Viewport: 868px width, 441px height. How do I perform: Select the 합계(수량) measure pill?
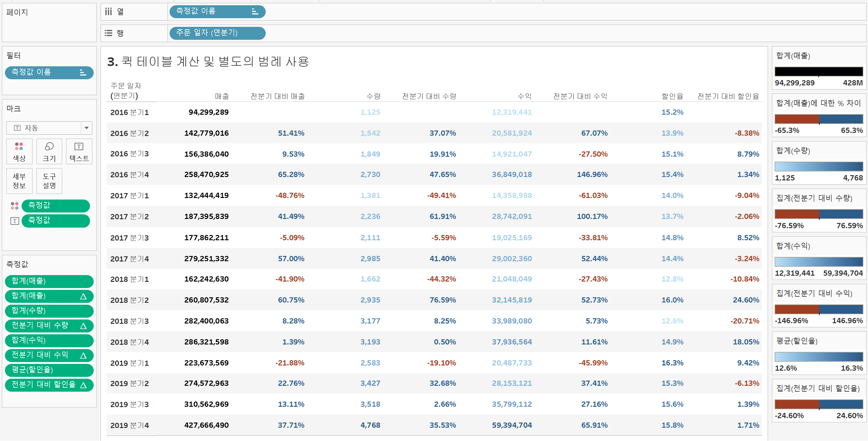click(x=49, y=311)
